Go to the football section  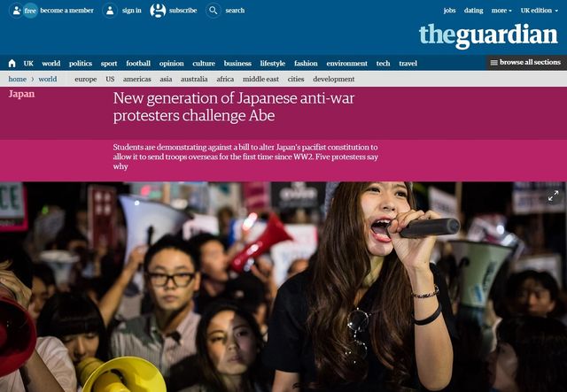click(138, 64)
